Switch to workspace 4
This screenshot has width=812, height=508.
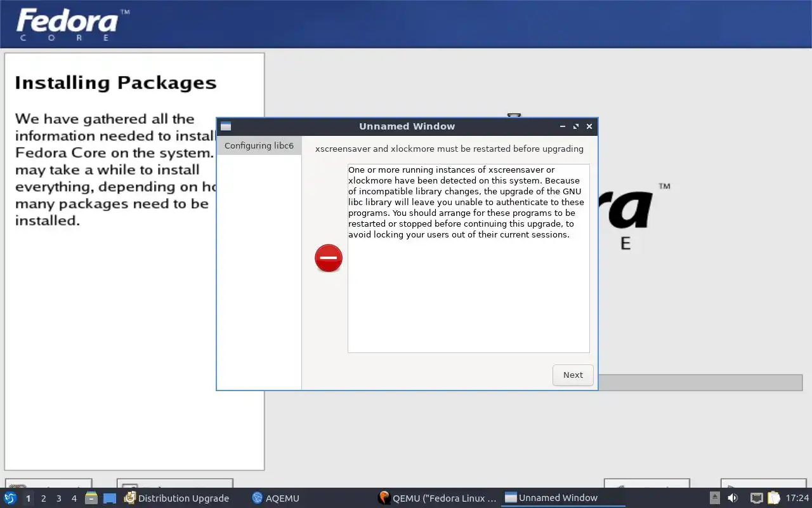point(74,498)
